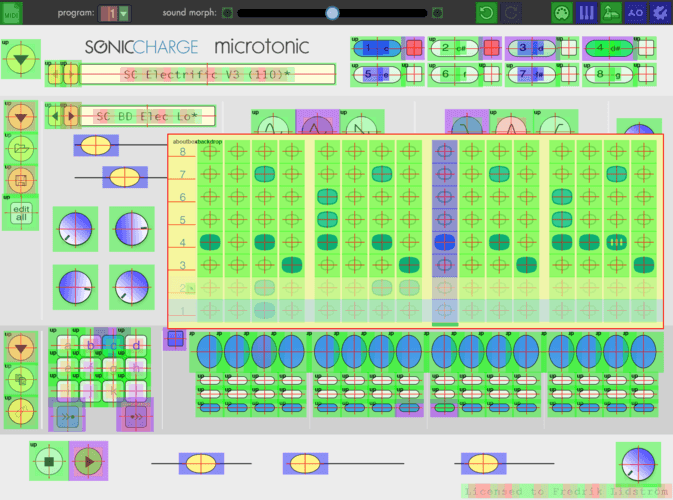
Task: Open the program menu triangle beside the Sonic Charge logo
Action: click(21, 60)
